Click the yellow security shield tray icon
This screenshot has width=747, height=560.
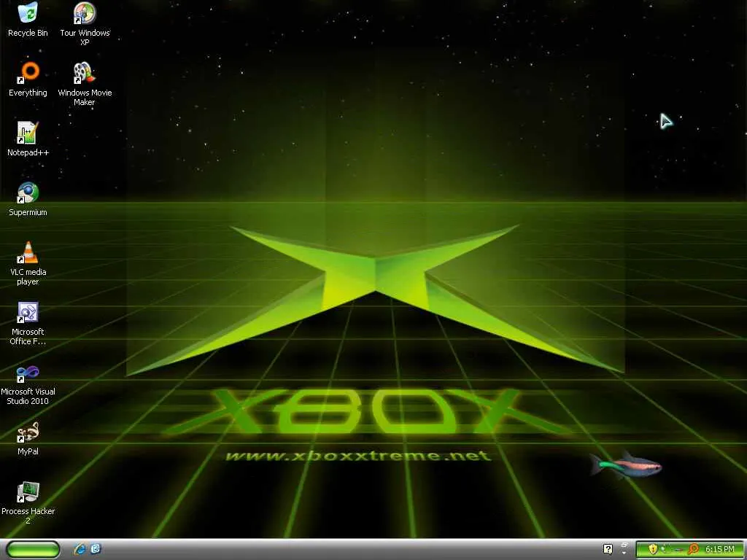pos(653,549)
